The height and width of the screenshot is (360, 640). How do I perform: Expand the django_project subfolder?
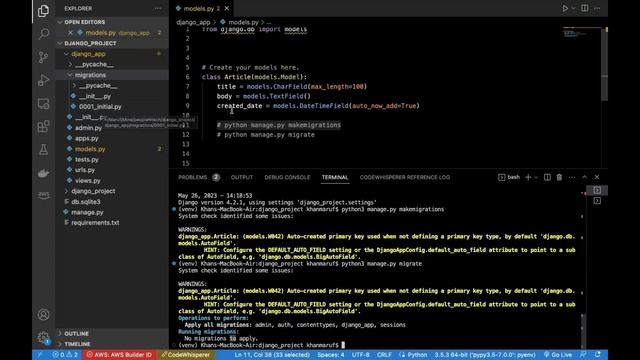[x=93, y=191]
